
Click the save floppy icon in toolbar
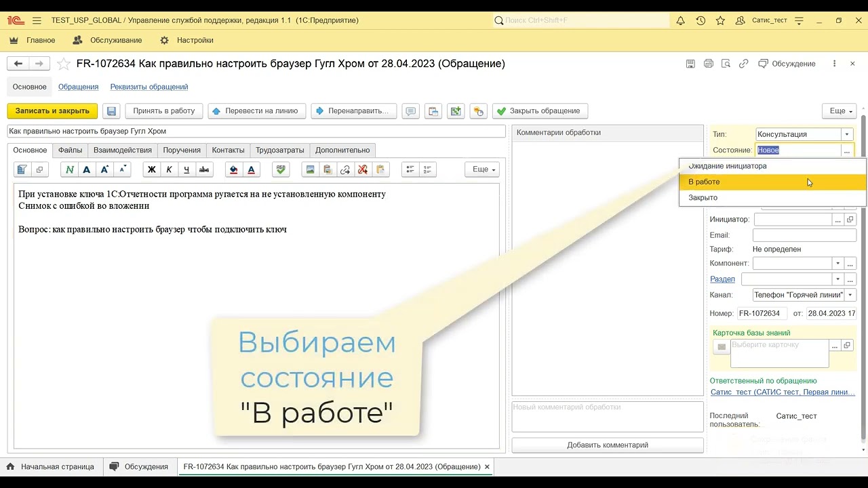click(x=112, y=111)
